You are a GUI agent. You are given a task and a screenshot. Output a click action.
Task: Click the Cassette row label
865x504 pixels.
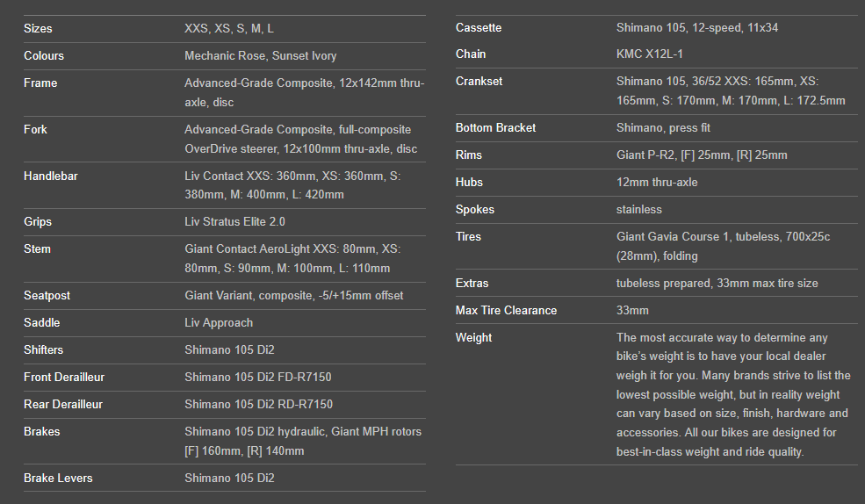[479, 27]
